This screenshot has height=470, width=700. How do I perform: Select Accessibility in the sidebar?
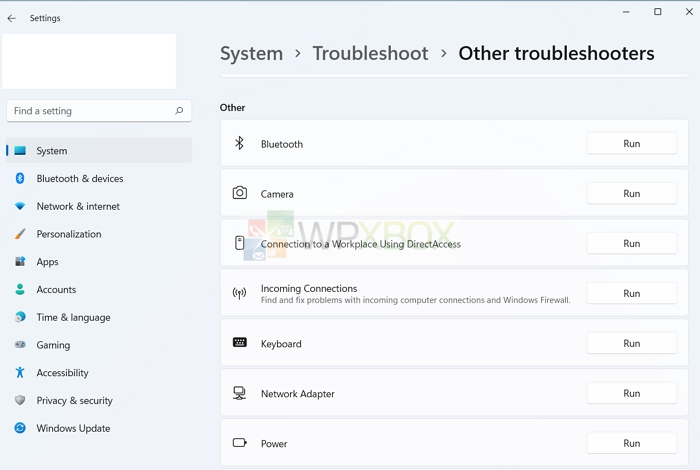(99, 372)
